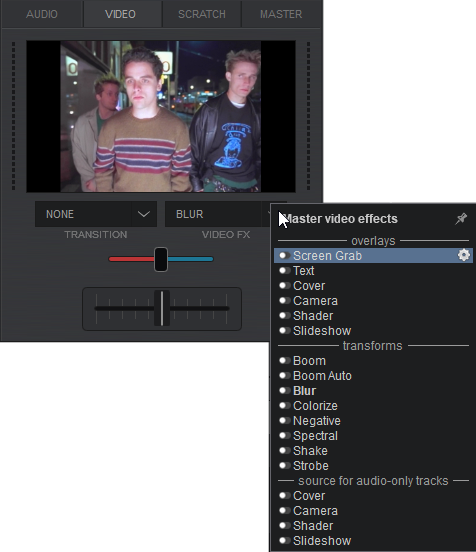Screen dimensions: 476x552
Task: Open the MASTER tab
Action: click(281, 14)
